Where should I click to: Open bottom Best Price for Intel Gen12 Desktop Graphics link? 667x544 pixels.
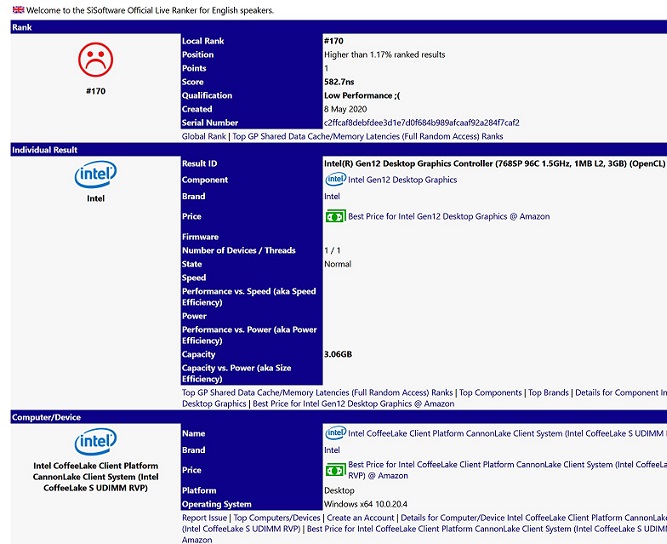pyautogui.click(x=353, y=404)
